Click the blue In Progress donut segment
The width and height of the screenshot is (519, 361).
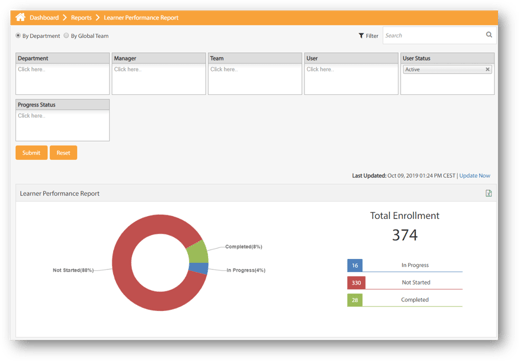[199, 268]
